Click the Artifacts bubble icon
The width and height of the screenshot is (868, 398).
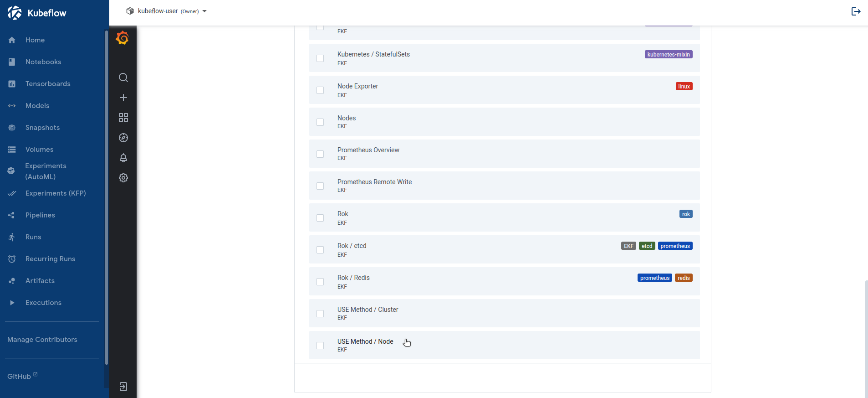pos(12,281)
